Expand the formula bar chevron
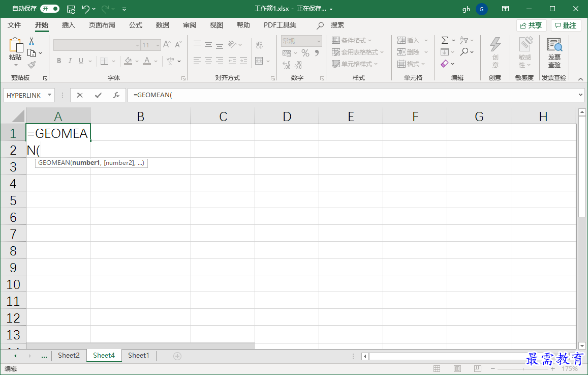This screenshot has height=375, width=588. click(581, 95)
